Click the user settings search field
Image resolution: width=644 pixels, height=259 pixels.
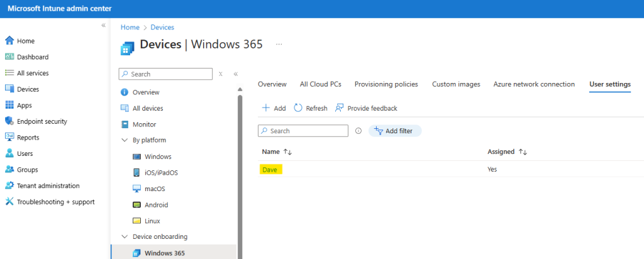[303, 131]
